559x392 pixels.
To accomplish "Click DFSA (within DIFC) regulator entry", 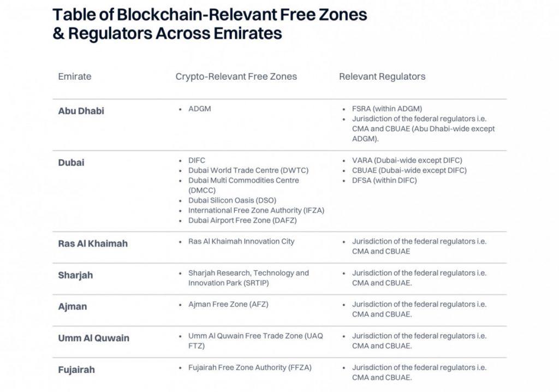I will coord(384,180).
